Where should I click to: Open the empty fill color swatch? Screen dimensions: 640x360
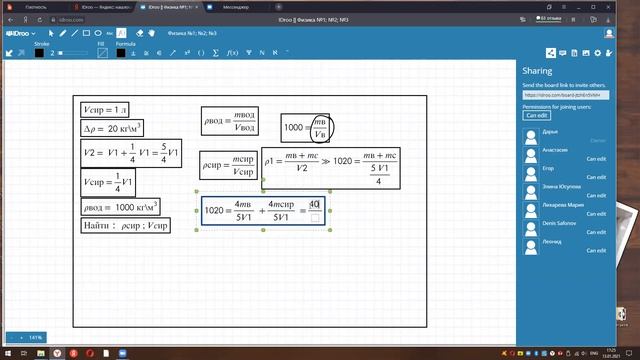click(x=102, y=53)
